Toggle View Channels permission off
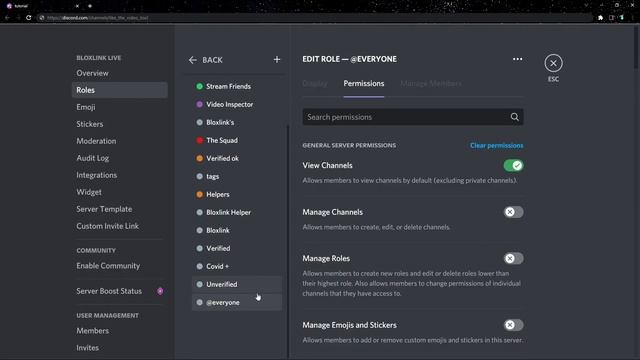The image size is (640, 360). tap(513, 165)
